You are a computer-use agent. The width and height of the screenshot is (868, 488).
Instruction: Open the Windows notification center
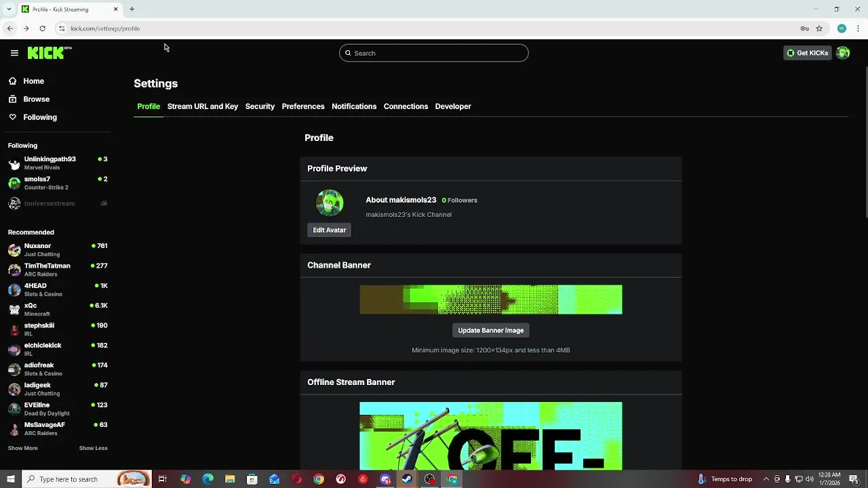[x=854, y=479]
